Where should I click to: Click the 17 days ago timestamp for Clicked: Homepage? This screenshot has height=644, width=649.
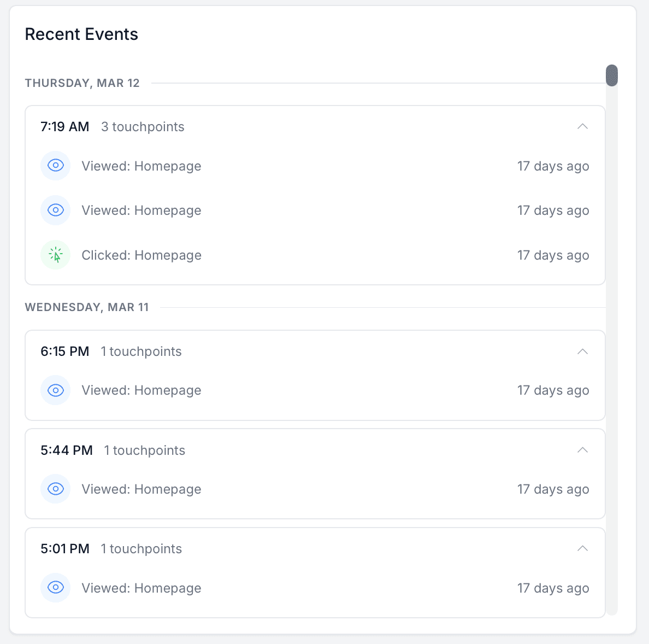553,255
